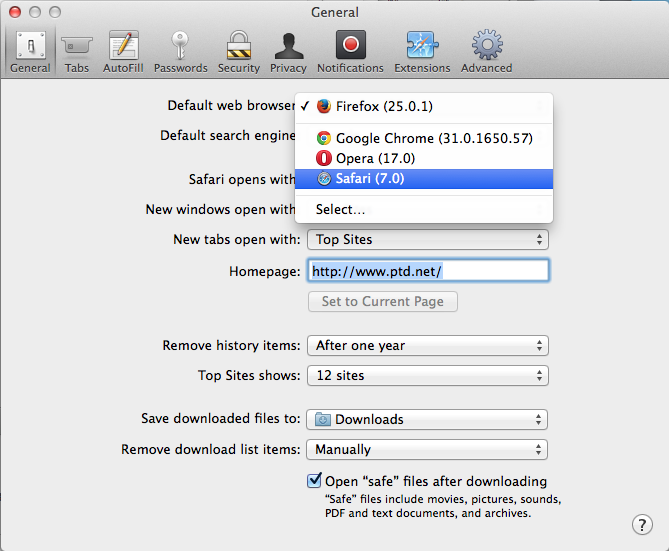This screenshot has width=669, height=551.
Task: Open the New tabs open with dropdown
Action: pos(428,239)
